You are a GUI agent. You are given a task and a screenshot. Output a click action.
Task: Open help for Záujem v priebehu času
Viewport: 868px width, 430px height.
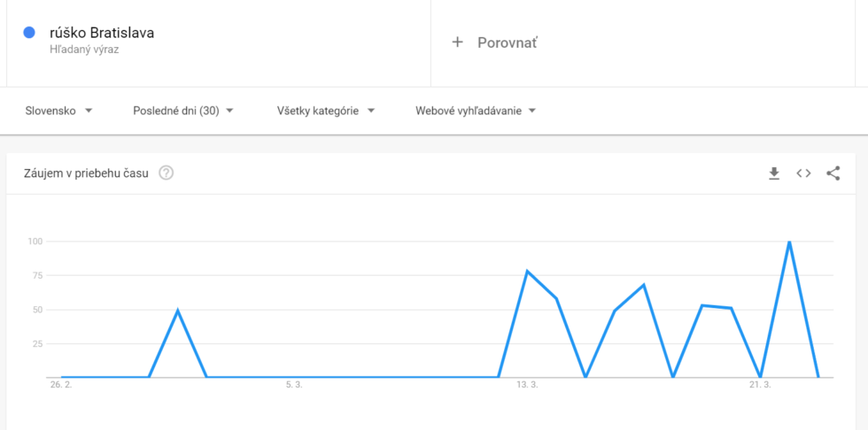[167, 173]
